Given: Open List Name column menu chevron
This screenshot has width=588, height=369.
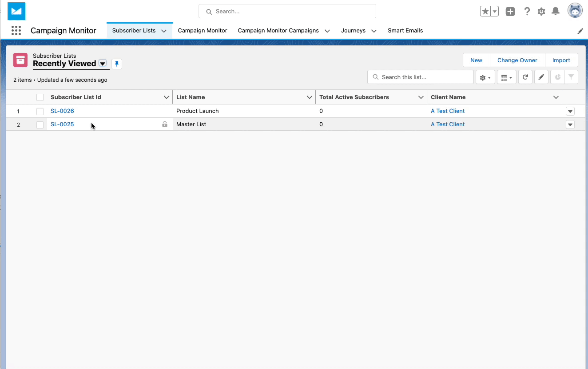Looking at the screenshot, I should pos(310,97).
